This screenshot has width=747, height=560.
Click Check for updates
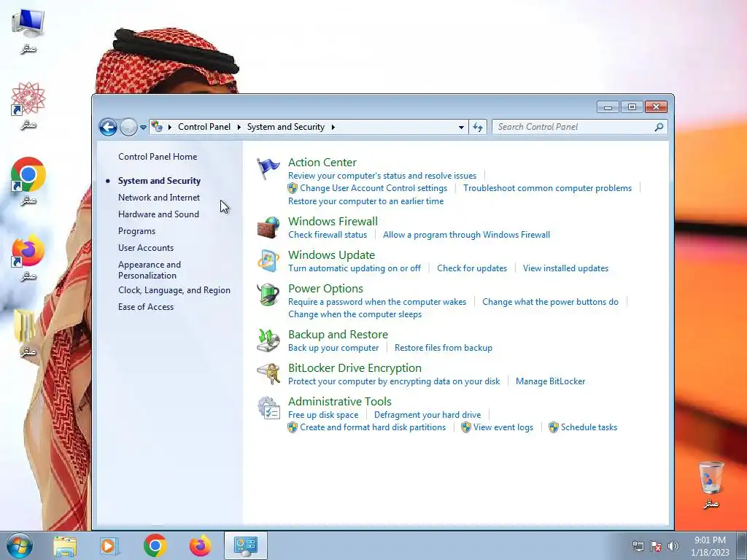tap(472, 268)
